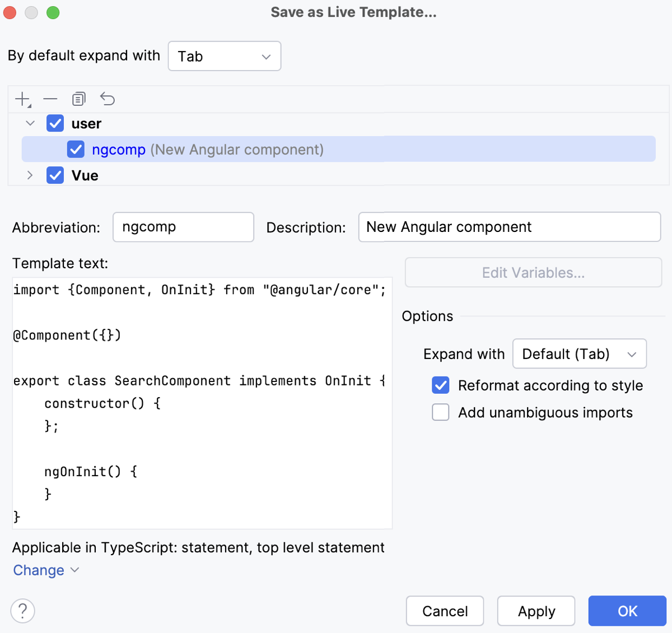672x633 pixels.
Task: Open the Expand with Default (Tab) dropdown
Action: click(x=579, y=354)
